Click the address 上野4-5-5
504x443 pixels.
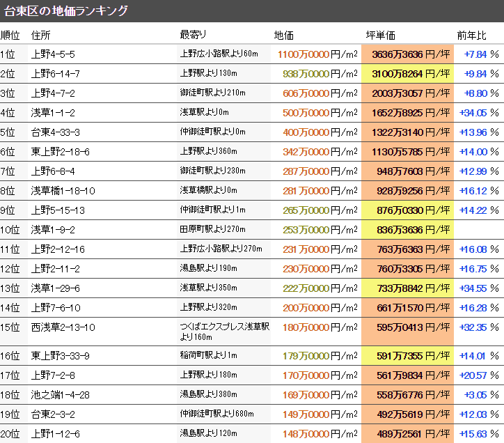click(x=53, y=54)
